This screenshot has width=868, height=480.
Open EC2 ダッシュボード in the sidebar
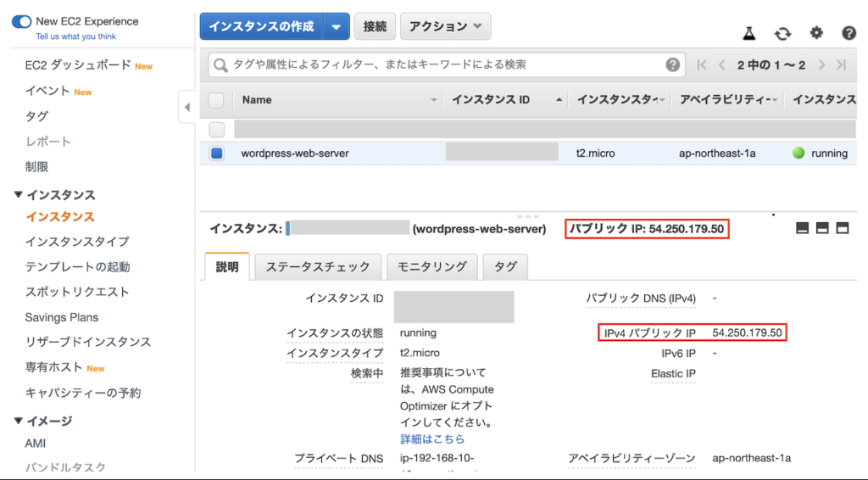(x=78, y=65)
